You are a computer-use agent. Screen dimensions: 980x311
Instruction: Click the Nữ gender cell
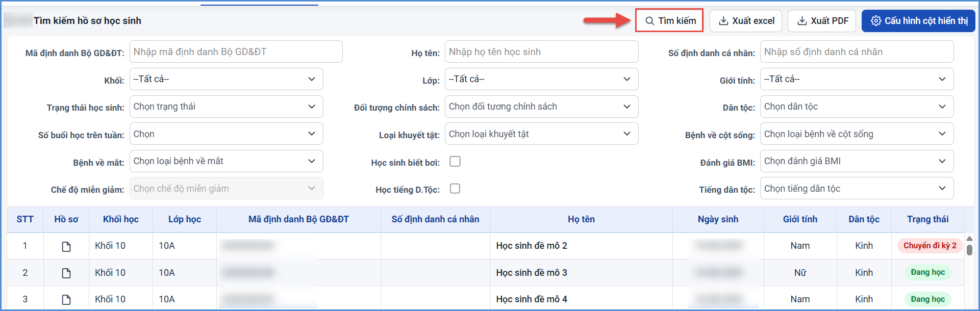(x=800, y=273)
